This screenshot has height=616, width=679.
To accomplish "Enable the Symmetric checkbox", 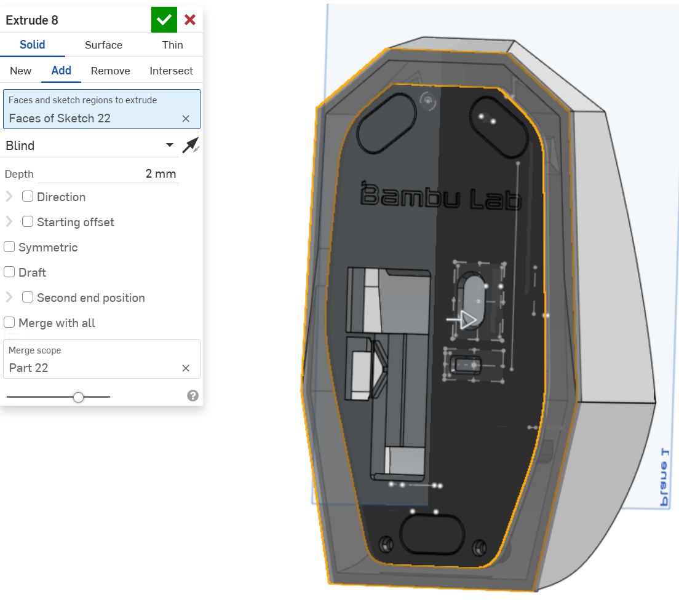I will pyautogui.click(x=10, y=247).
